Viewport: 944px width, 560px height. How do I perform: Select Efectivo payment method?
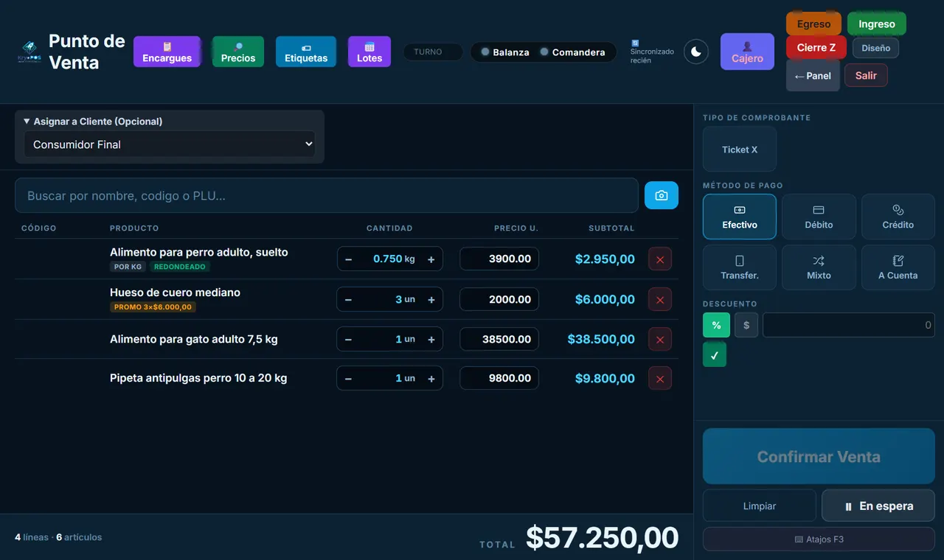(x=740, y=217)
